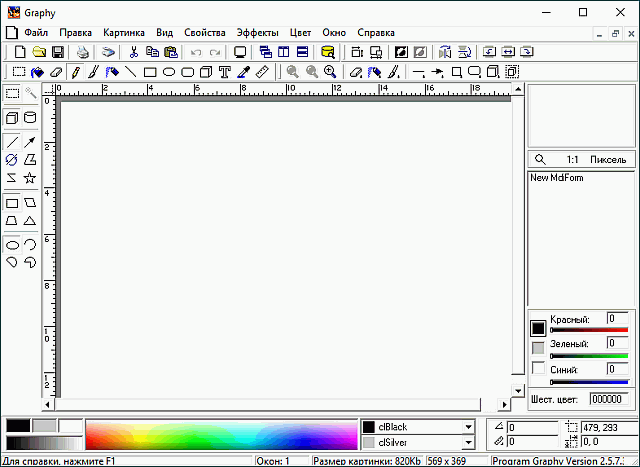Open the clBlack color dropdown
The height and width of the screenshot is (467, 640).
pos(468,427)
